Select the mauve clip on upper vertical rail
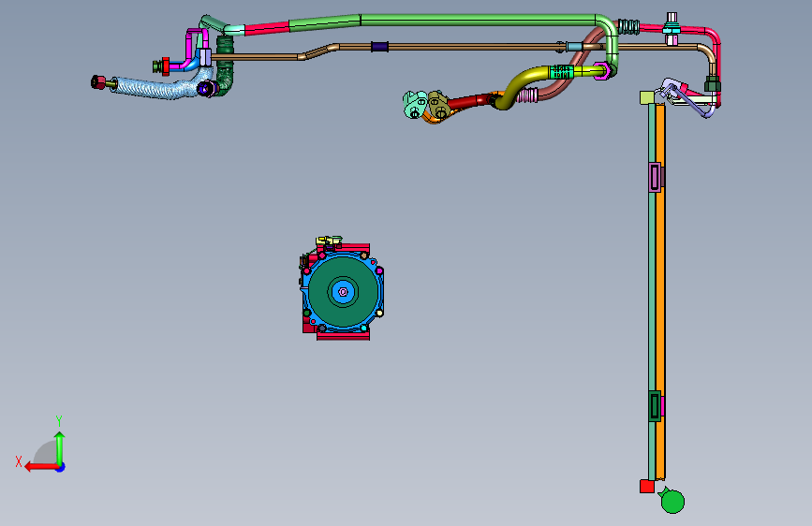The width and height of the screenshot is (812, 526). point(656,177)
